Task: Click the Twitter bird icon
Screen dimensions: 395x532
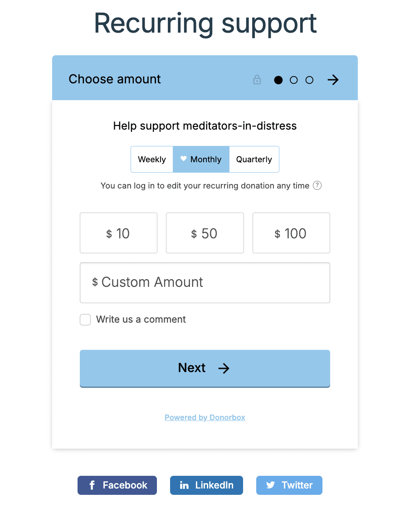Action: coord(270,485)
